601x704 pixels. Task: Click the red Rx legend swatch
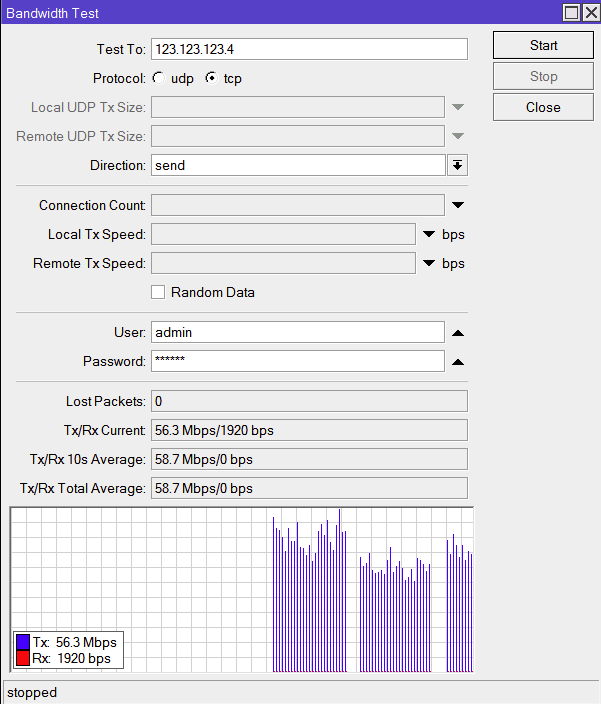(x=23, y=658)
